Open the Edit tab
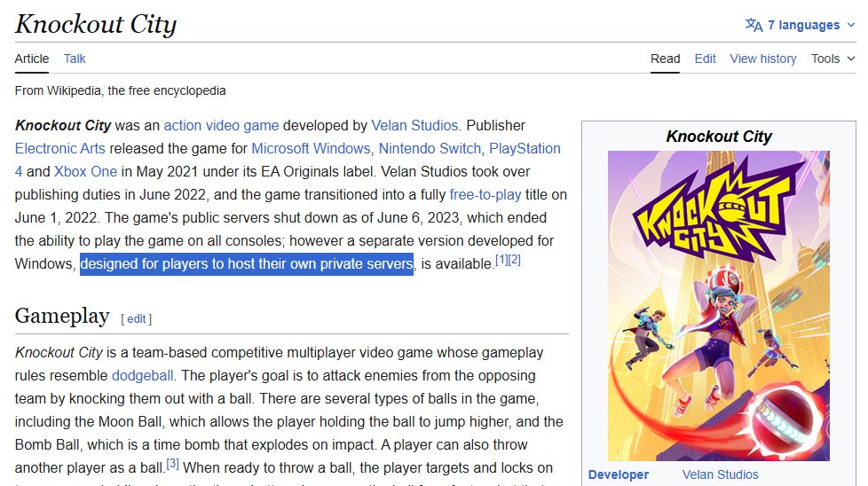The image size is (868, 486). pos(705,59)
